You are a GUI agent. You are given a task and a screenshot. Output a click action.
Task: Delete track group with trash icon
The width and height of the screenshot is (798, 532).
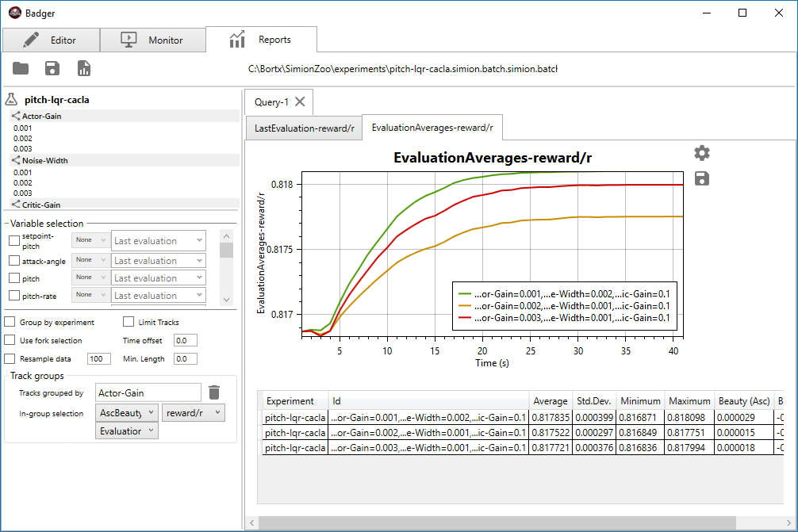214,392
